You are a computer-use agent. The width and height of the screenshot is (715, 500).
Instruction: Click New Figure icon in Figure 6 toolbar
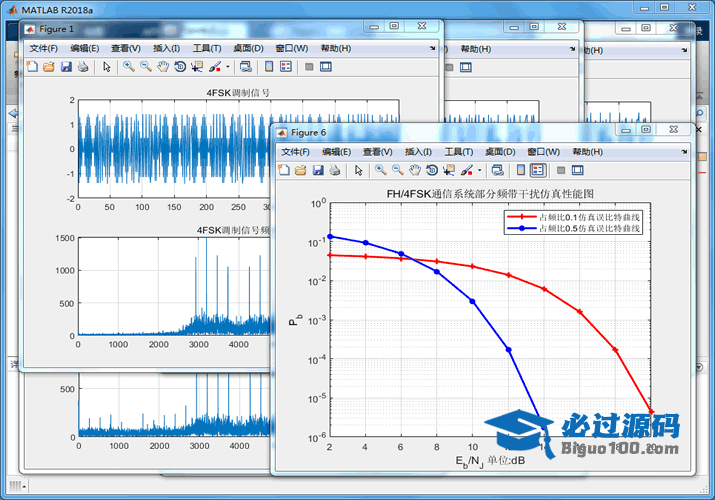(284, 170)
